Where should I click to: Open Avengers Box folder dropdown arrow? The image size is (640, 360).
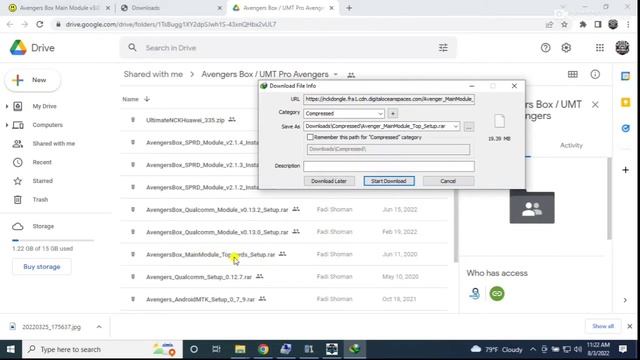click(x=336, y=75)
